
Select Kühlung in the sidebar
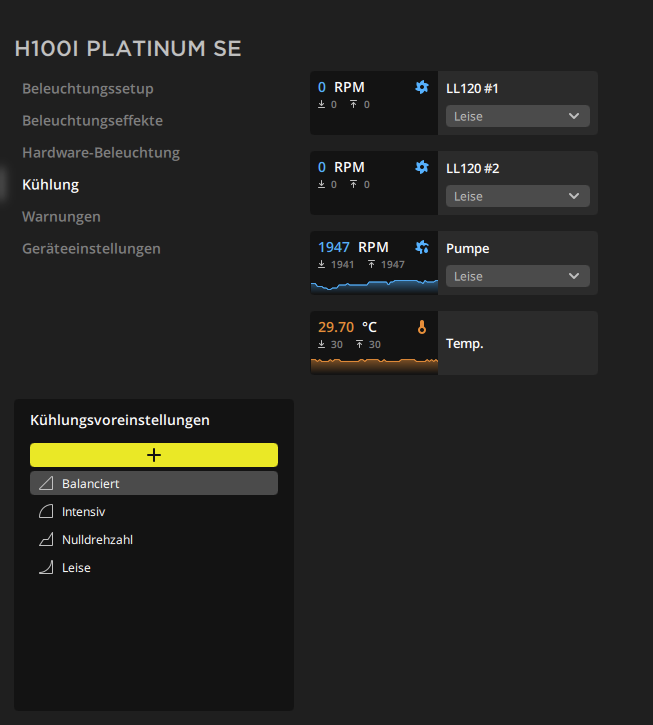[x=50, y=184]
